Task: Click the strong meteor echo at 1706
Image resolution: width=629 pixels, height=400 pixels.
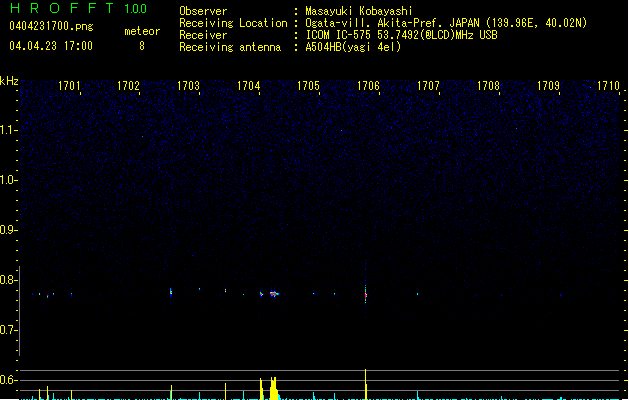Action: click(x=365, y=295)
